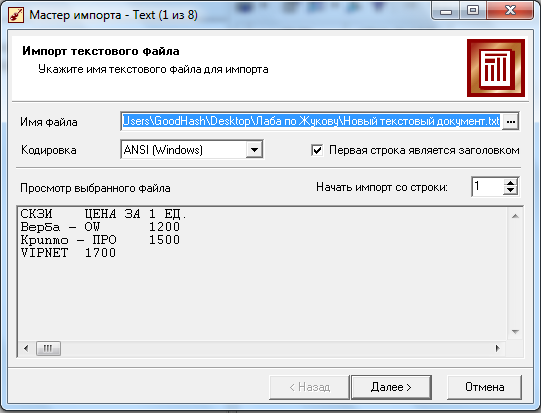Viewport: 541px width, 413px height.
Task: Click the "Просмотр выбранного файла" label
Action: [x=95, y=188]
